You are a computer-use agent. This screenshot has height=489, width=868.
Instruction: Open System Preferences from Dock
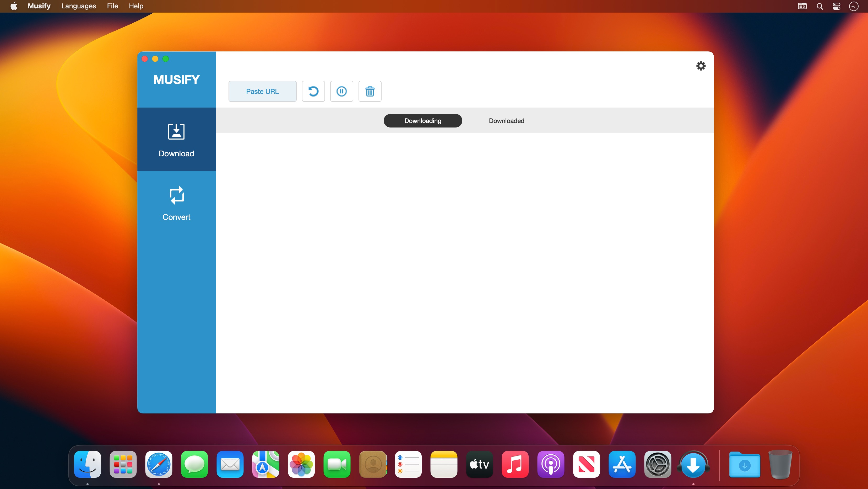(658, 465)
